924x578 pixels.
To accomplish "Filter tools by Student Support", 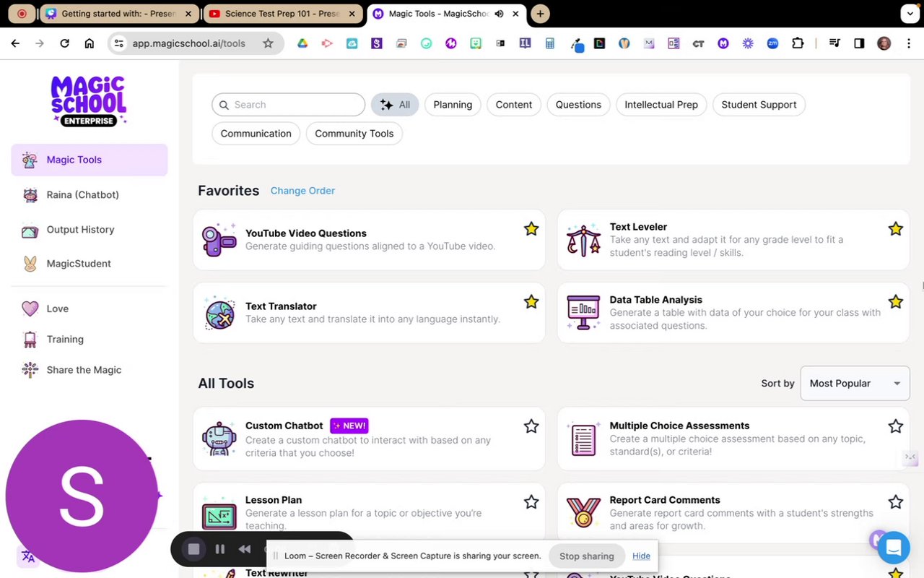I will tap(759, 105).
